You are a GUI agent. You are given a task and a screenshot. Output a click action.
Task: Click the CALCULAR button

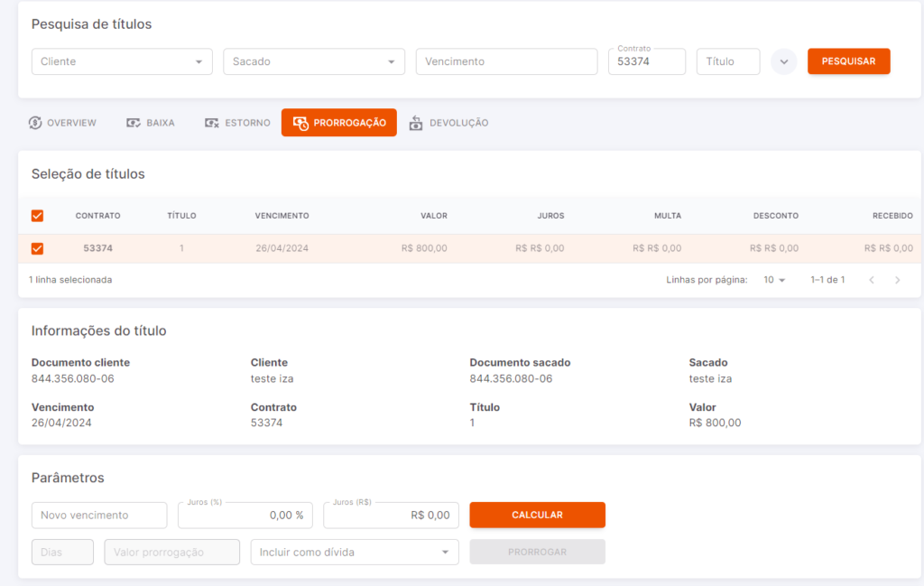[538, 515]
